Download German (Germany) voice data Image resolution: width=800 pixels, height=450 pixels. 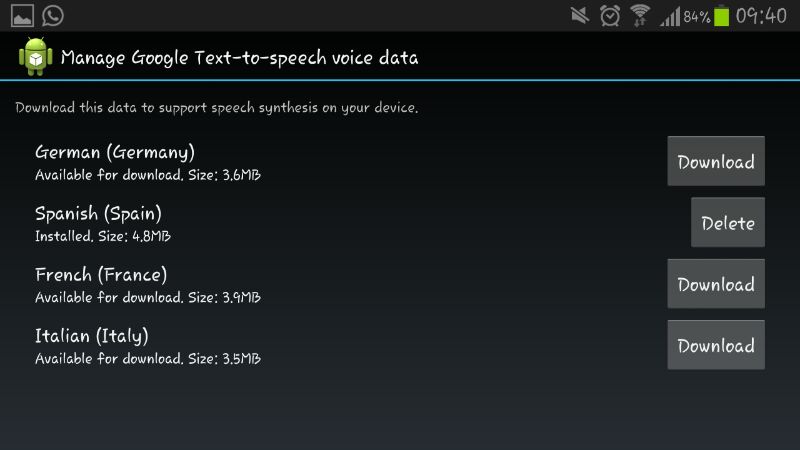[x=716, y=161]
